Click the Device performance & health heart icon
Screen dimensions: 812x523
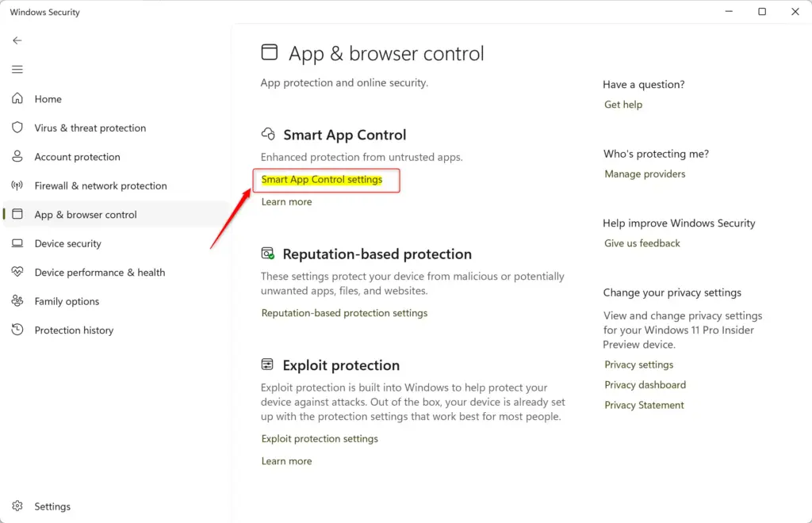(x=17, y=272)
